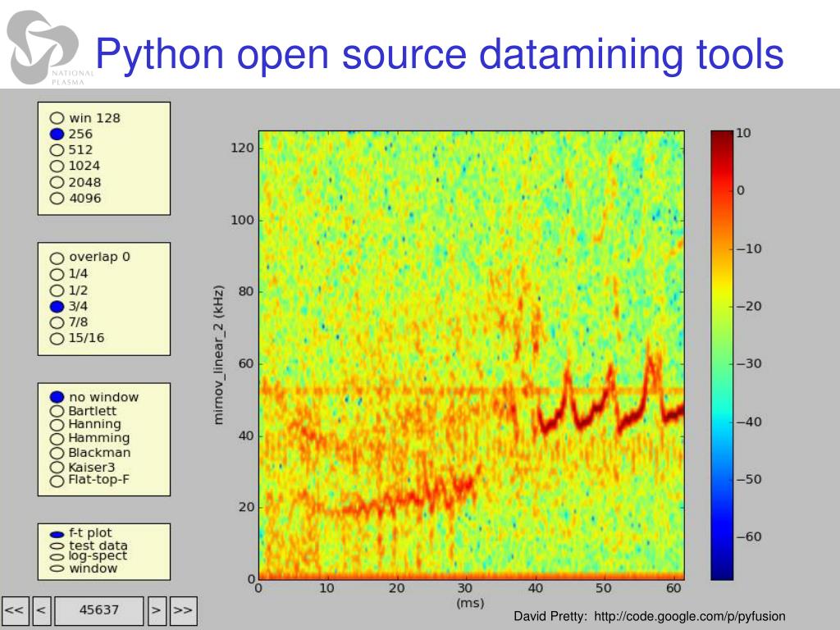
Task: Enable the Flat-top-F window
Action: 57,482
